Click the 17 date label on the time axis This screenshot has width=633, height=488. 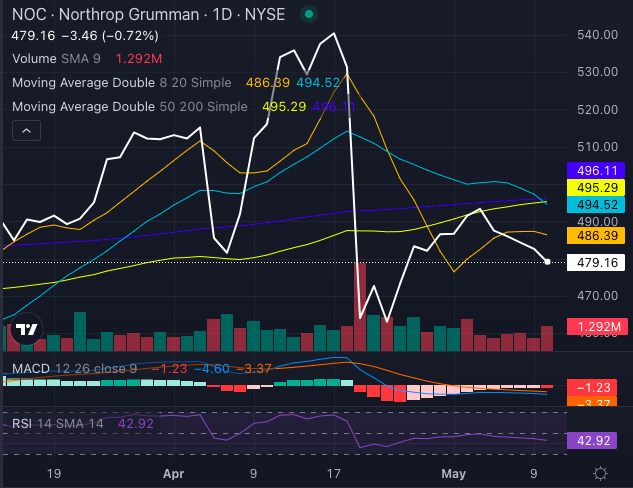[x=333, y=473]
